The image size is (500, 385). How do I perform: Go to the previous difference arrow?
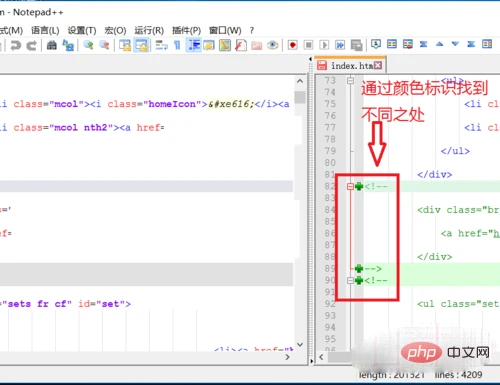[440, 44]
